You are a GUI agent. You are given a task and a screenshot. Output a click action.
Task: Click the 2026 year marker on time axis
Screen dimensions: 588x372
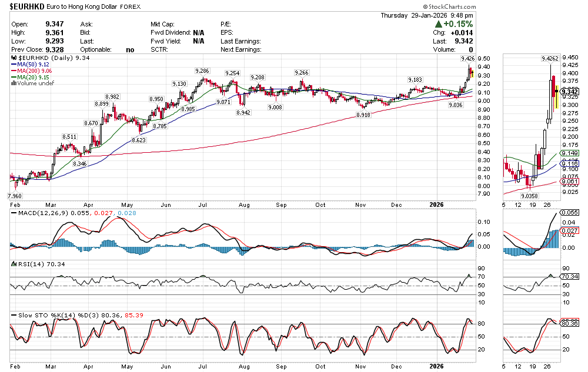[x=436, y=204]
